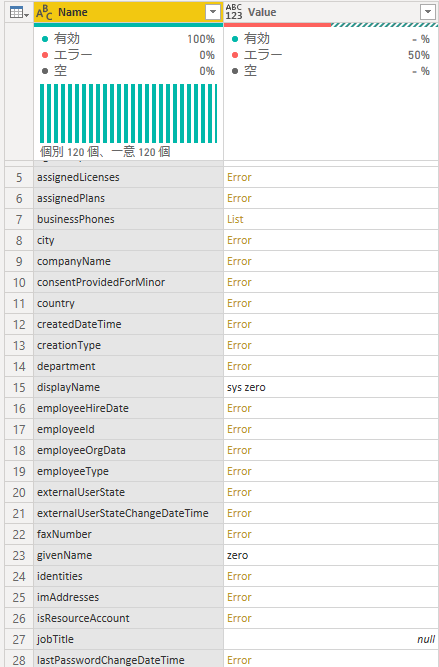Screen dimensions: 439x667
Task: Click the ABC123 any-type icon of Value column
Action: [234, 12]
